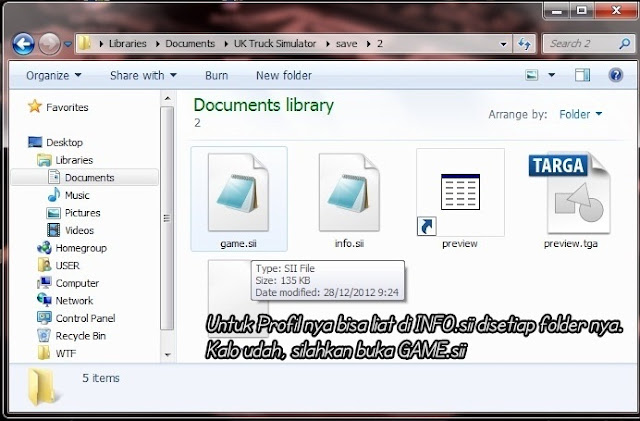Viewport: 640px width, 421px height.
Task: Select Libraries in navigation tree
Action: pos(74,160)
